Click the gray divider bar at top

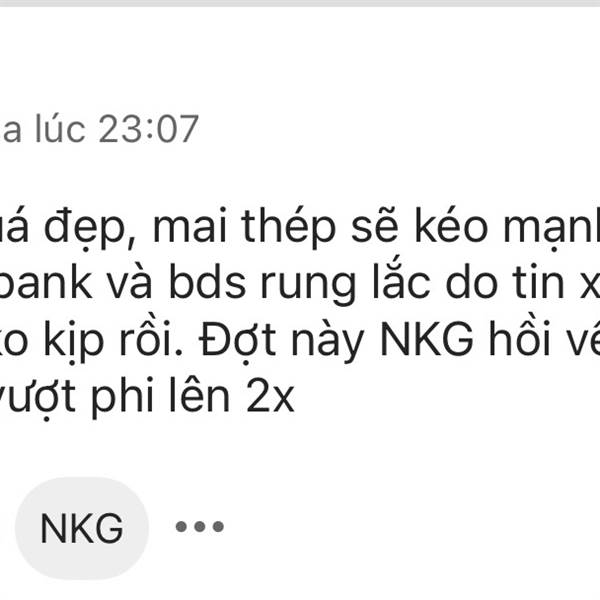(300, 3)
